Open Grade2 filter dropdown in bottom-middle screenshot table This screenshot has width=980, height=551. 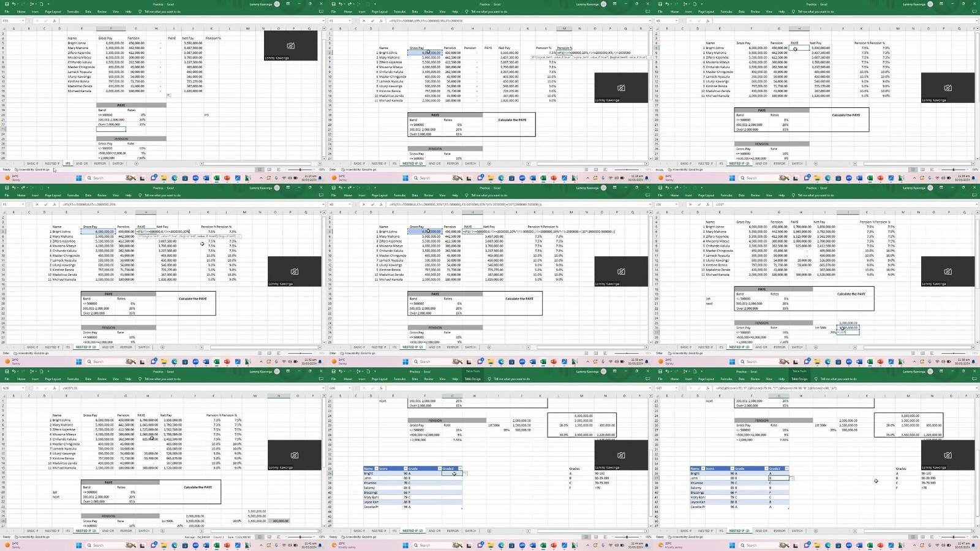[460, 468]
